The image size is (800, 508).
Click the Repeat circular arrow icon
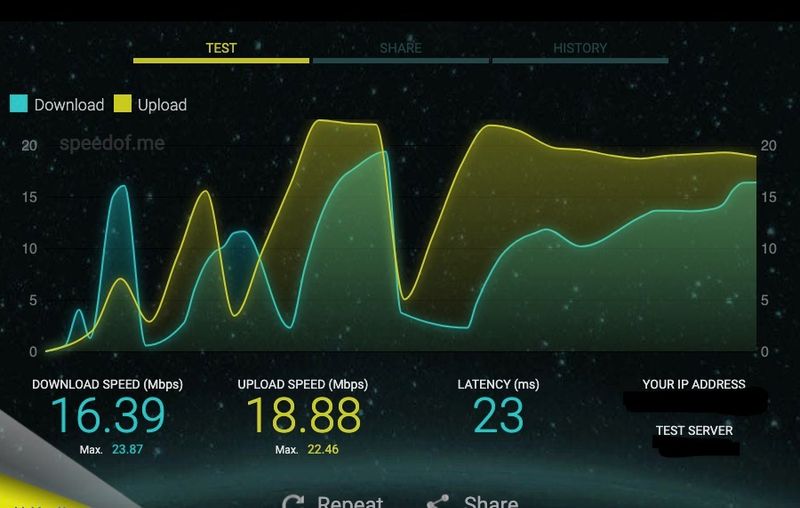pyautogui.click(x=293, y=502)
